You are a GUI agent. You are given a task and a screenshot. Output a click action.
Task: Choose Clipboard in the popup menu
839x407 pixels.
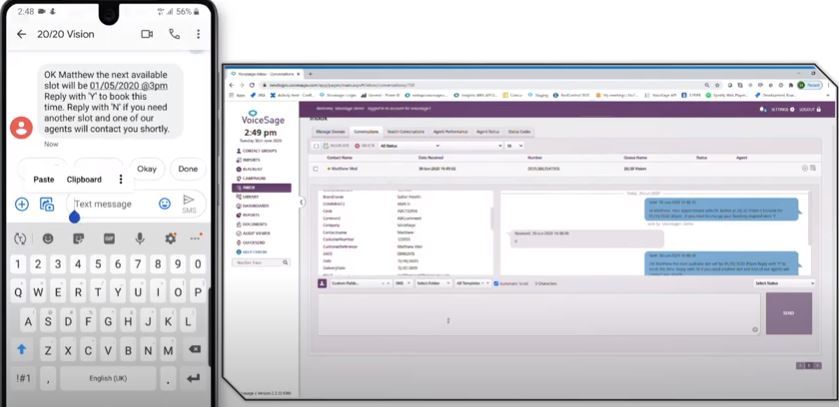[84, 179]
